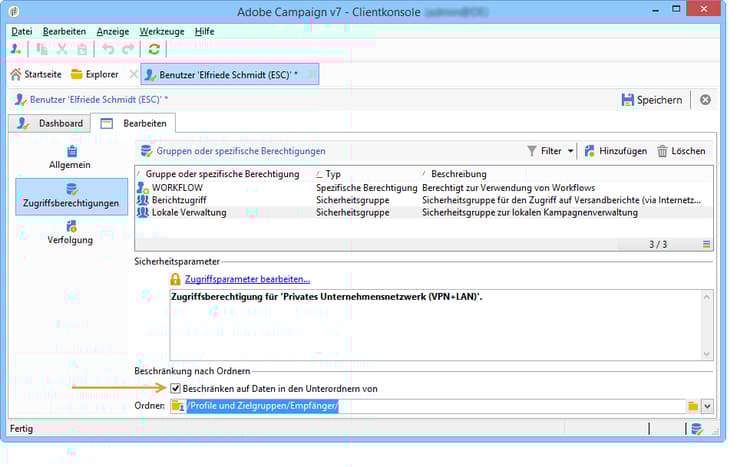Click the green refresh icon
750x467 pixels.
(154, 49)
